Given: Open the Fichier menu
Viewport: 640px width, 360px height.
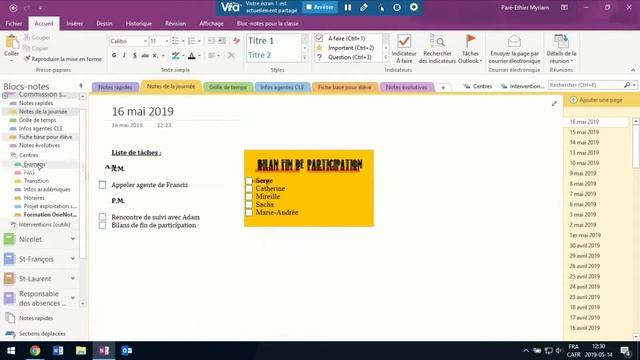Looking at the screenshot, I should (13, 24).
